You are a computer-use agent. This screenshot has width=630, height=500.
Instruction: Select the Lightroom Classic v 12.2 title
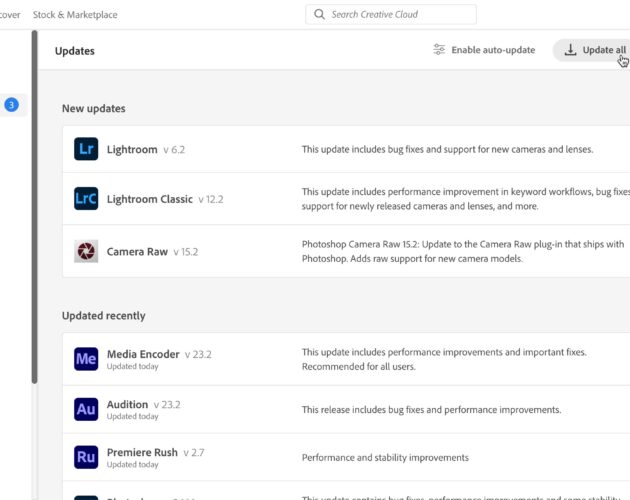point(165,199)
